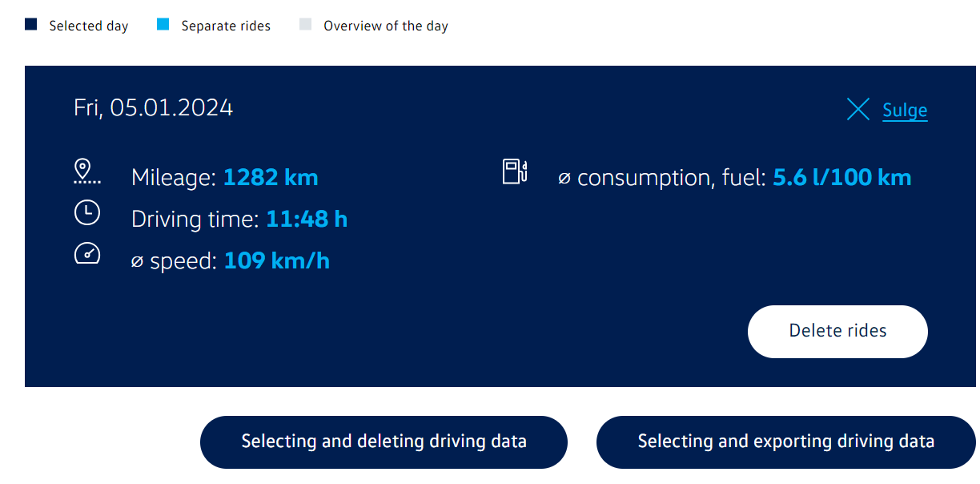Screen dimensions: 980x484
Task: Click the mileage location pin icon
Action: [x=86, y=172]
